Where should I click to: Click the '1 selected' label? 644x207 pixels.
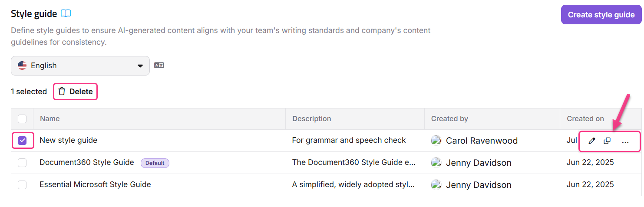[x=29, y=92]
